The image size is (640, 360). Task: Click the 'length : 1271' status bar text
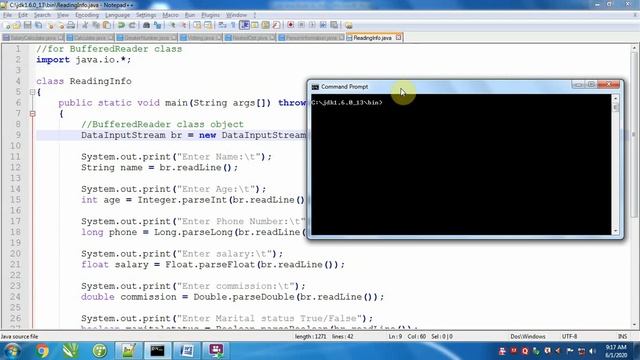(x=310, y=336)
